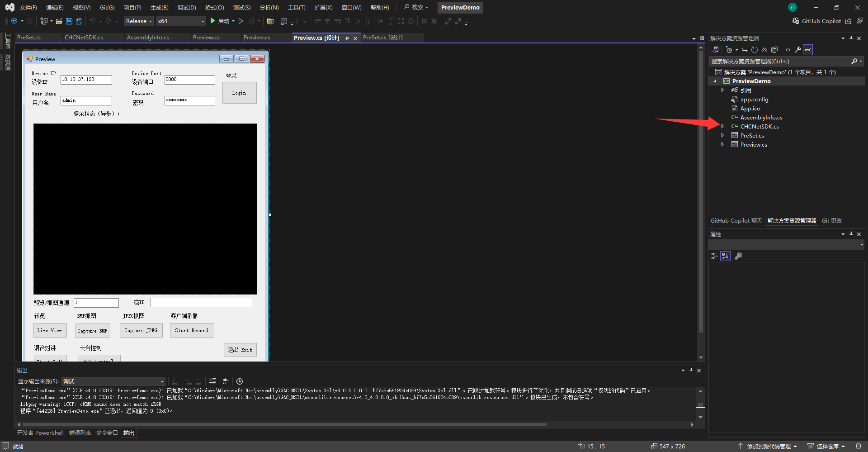Image resolution: width=868 pixels, height=452 pixels.
Task: Click the output panel horizontal scrollbar
Action: point(284,424)
